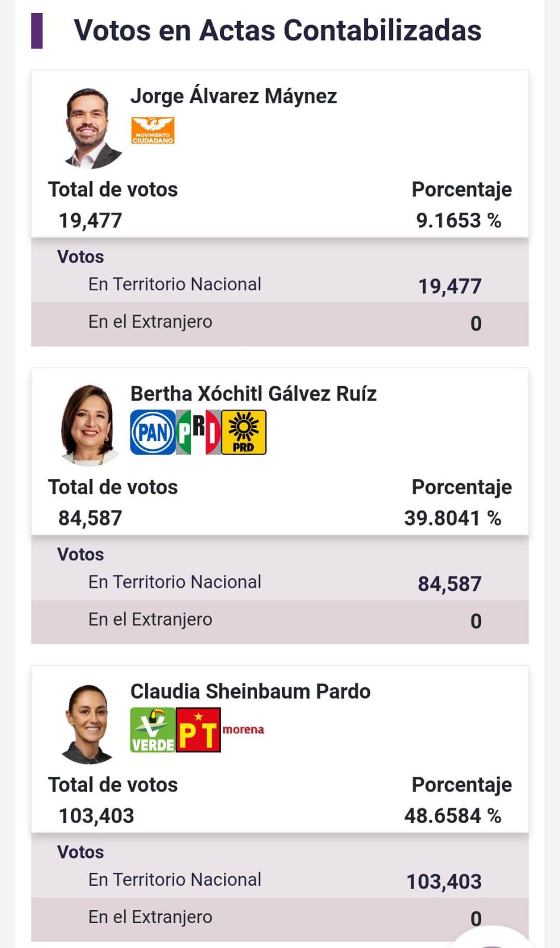Click Máynez's 9.1653 % percentage value

[x=458, y=220]
